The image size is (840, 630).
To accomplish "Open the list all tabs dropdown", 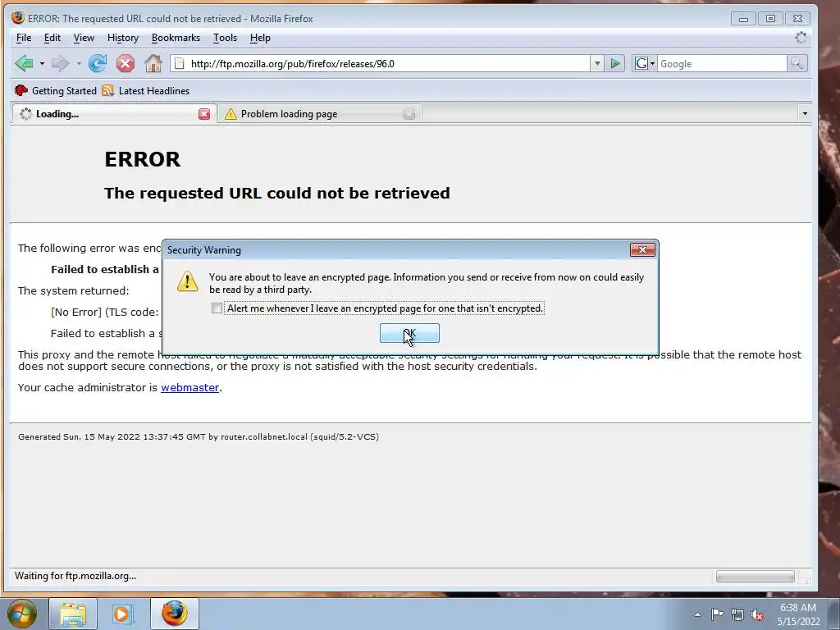I will click(x=804, y=113).
